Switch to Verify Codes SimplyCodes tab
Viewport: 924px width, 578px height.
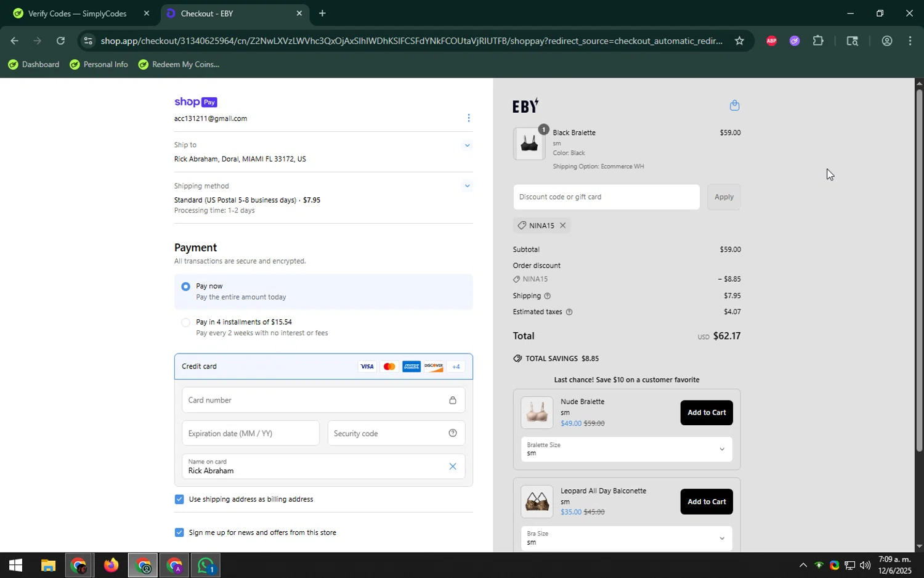click(77, 14)
